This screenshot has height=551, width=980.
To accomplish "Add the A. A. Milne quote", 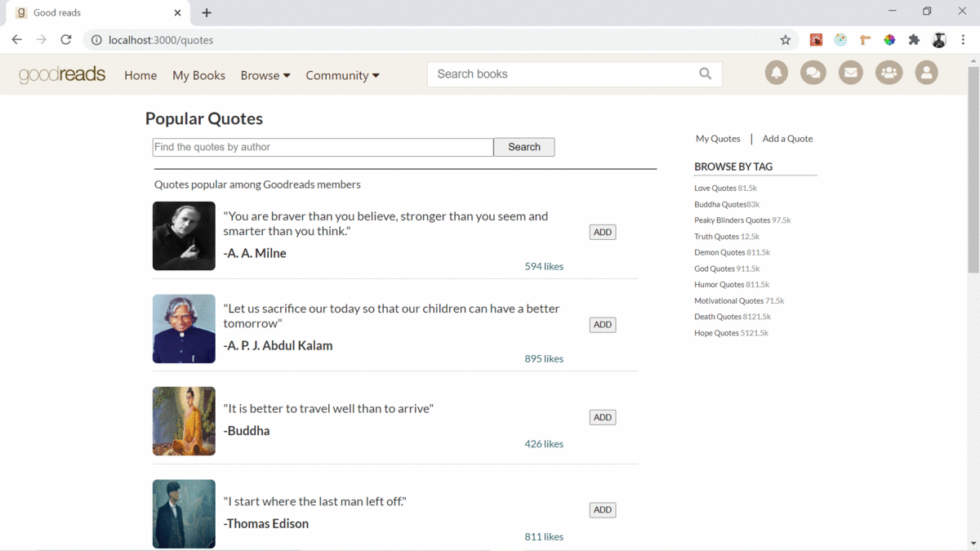I will point(603,233).
